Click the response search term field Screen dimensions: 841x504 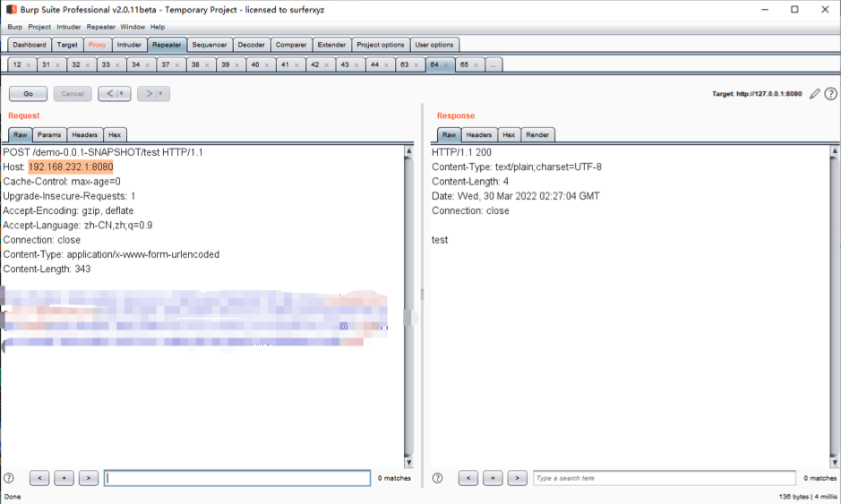tap(665, 478)
